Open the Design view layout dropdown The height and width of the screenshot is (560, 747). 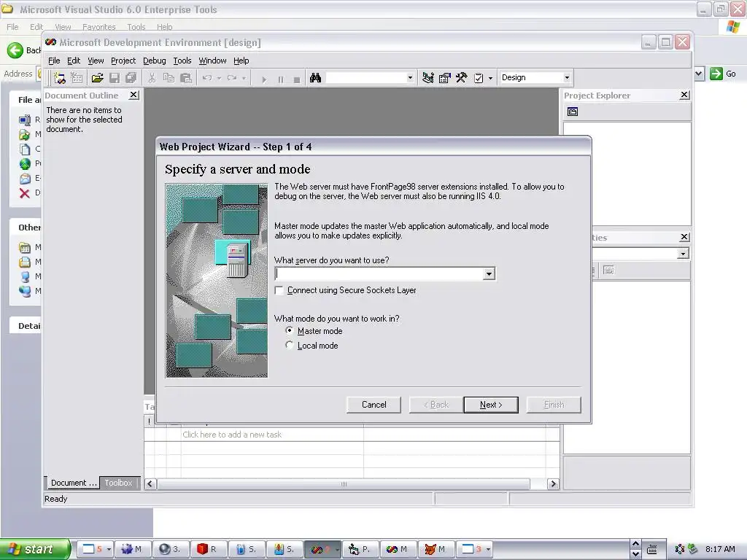pyautogui.click(x=566, y=77)
